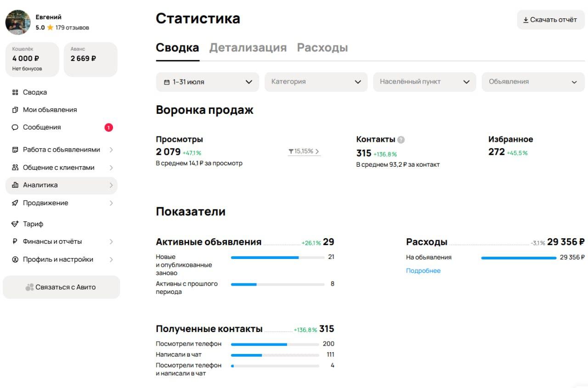Open the 1–31 июля date range selector

point(207,82)
